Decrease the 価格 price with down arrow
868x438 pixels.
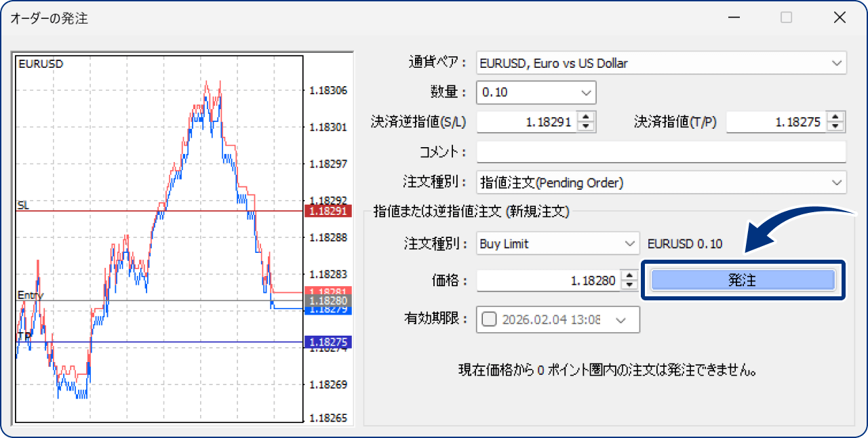click(x=631, y=284)
